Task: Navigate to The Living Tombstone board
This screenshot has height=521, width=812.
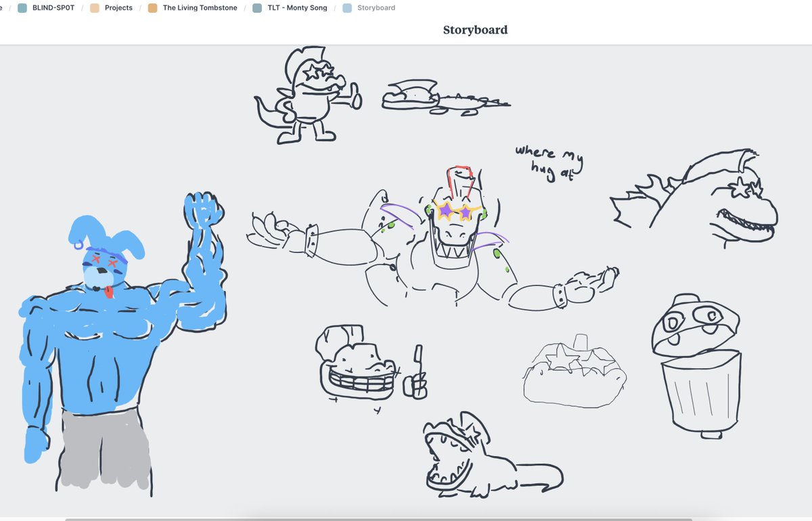Action: click(200, 8)
